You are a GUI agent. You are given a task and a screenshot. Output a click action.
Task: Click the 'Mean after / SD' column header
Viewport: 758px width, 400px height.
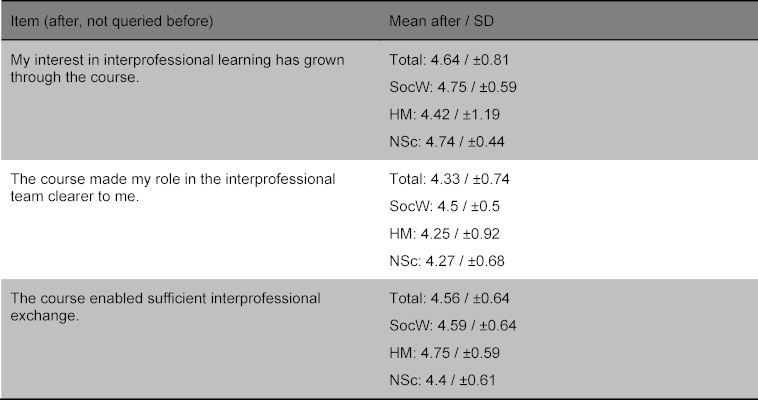point(441,21)
